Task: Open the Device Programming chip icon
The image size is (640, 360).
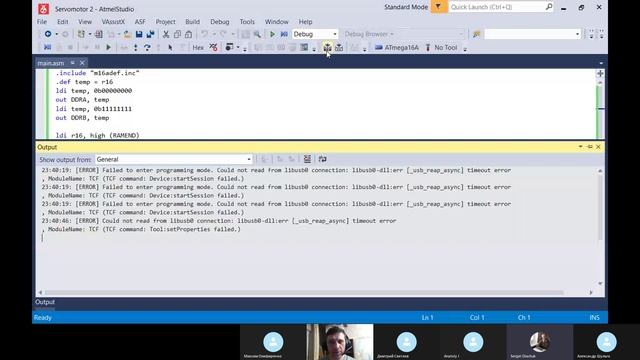Action: [x=327, y=48]
